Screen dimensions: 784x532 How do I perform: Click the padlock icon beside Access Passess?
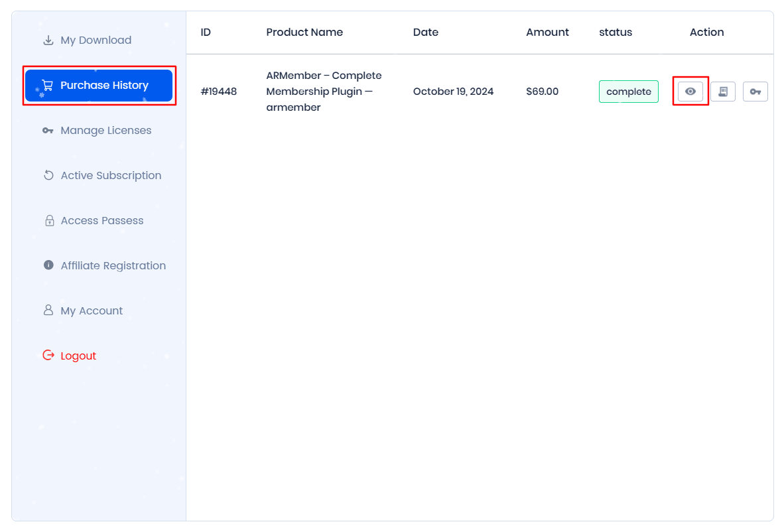[x=50, y=220]
